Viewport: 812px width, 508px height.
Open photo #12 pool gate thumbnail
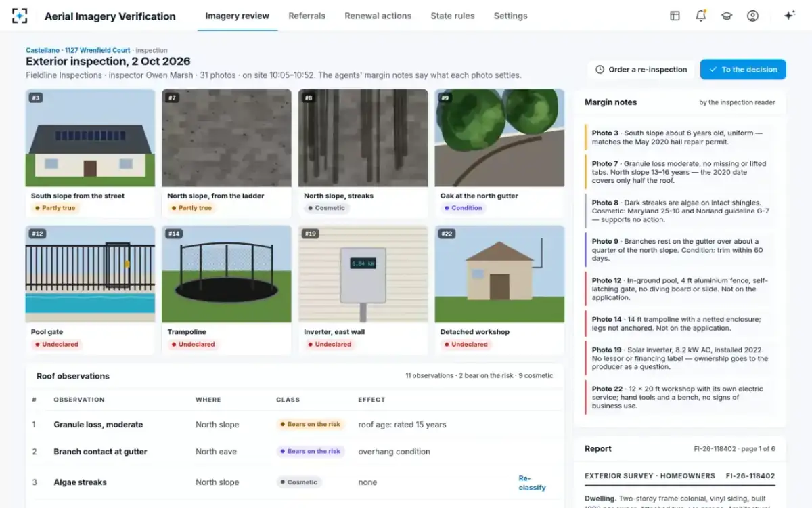(x=90, y=274)
